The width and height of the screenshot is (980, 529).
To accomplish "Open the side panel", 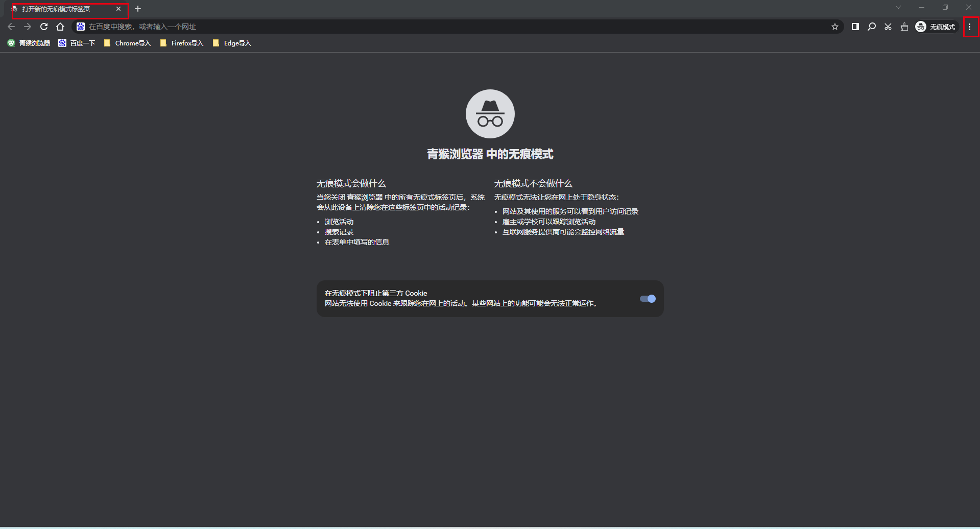I will [x=855, y=27].
